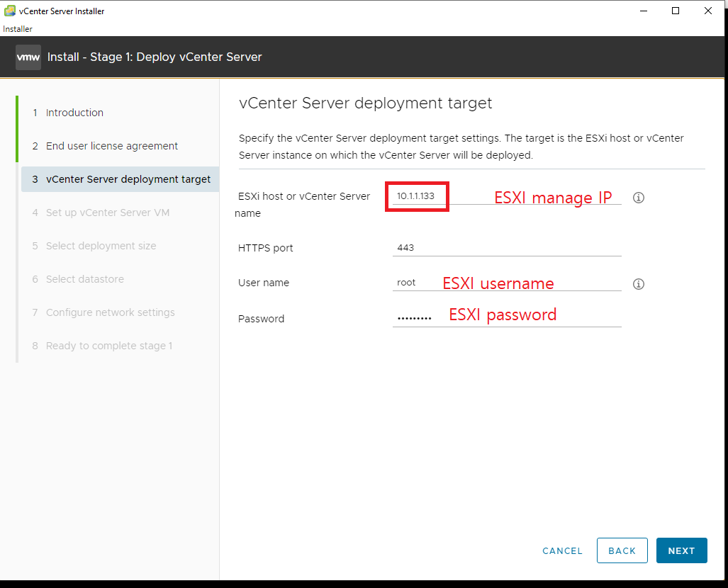Viewport: 728px width, 588px height.
Task: Click the User name field containing root
Action: point(507,283)
